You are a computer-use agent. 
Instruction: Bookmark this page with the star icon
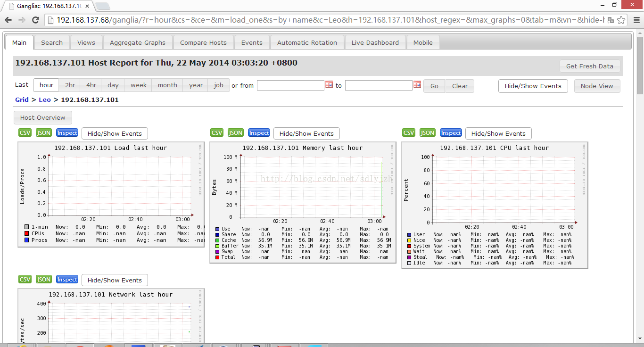click(621, 20)
